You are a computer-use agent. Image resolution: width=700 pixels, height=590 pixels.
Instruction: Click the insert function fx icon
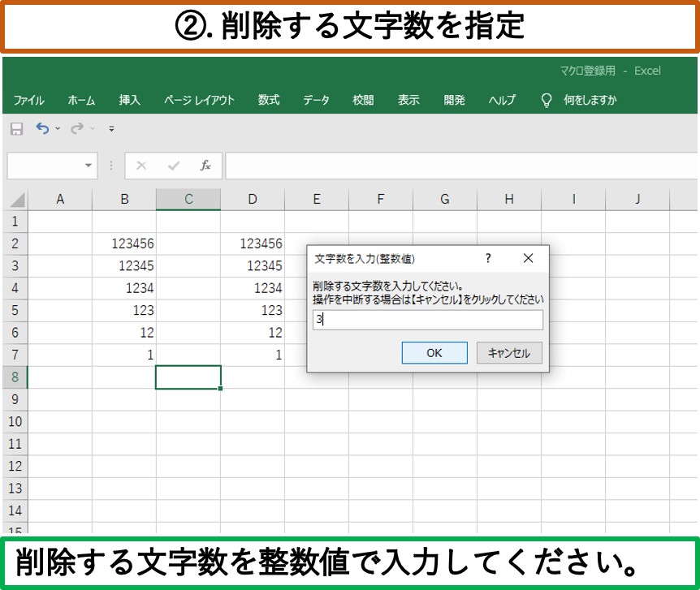205,166
